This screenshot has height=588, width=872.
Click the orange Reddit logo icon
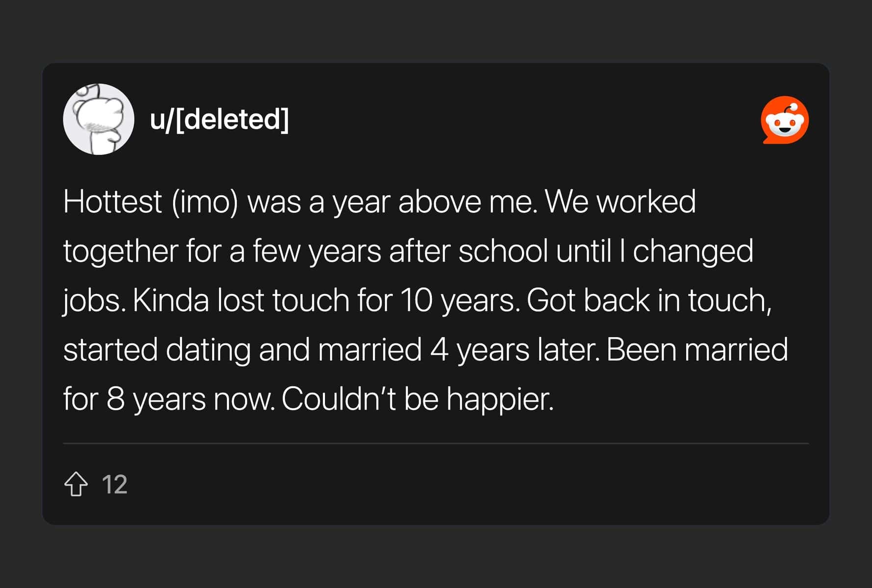[x=784, y=120]
